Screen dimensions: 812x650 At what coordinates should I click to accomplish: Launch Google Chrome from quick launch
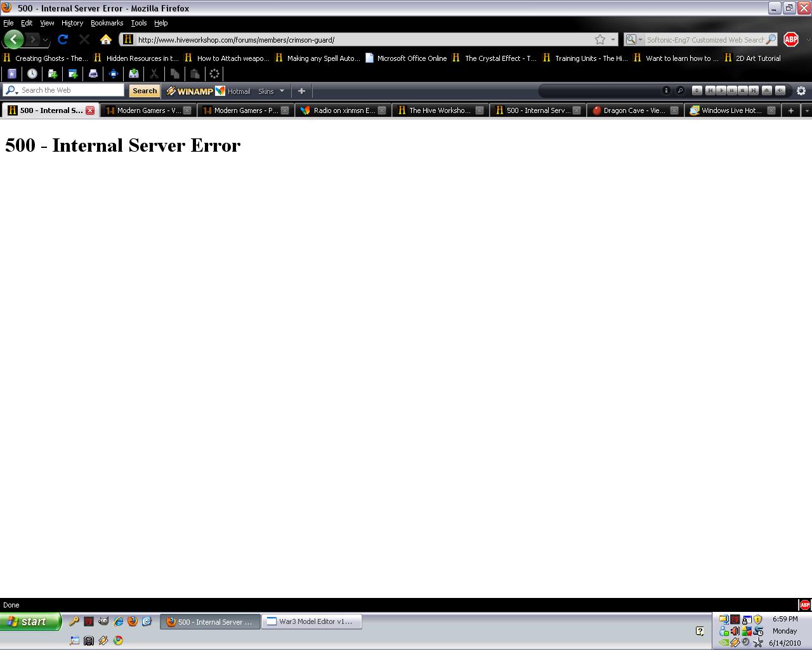click(118, 640)
